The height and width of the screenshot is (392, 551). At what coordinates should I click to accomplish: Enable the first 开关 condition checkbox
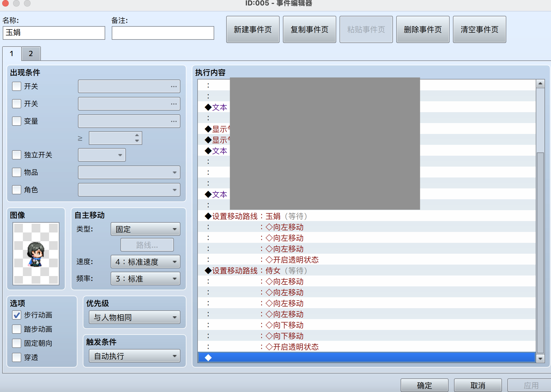point(17,86)
